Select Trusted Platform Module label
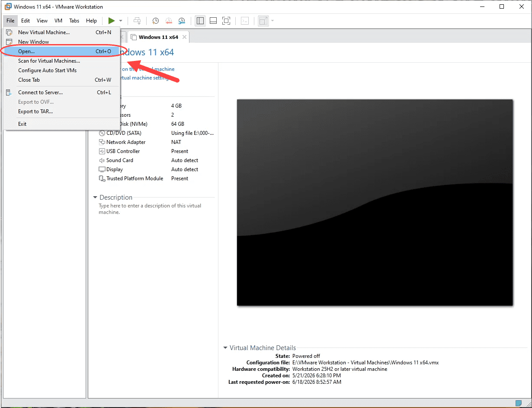 135,178
